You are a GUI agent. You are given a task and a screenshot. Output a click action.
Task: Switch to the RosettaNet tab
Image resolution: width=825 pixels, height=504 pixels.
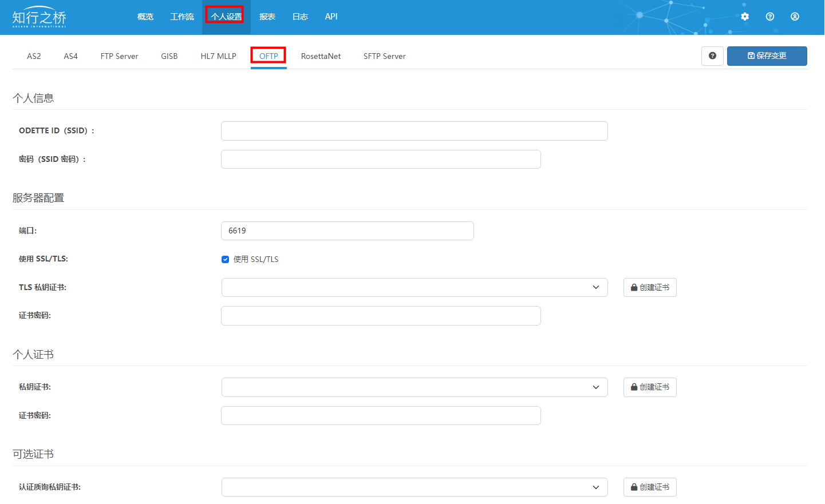click(321, 56)
